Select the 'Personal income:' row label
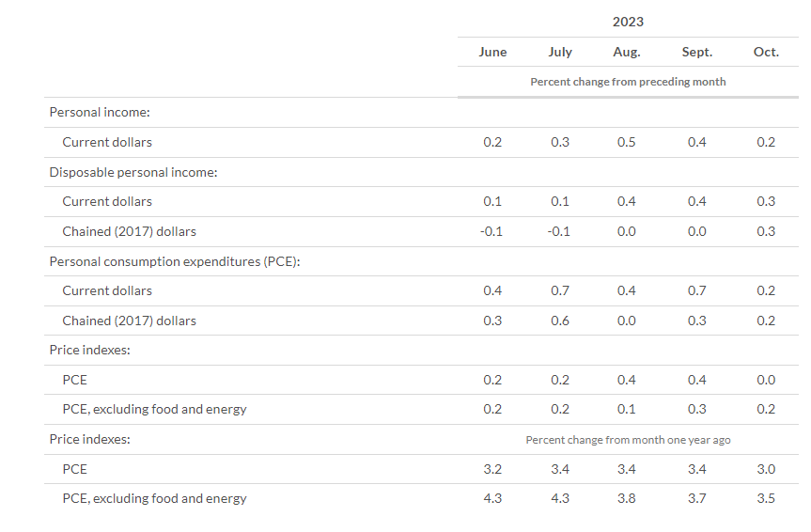 [100, 113]
